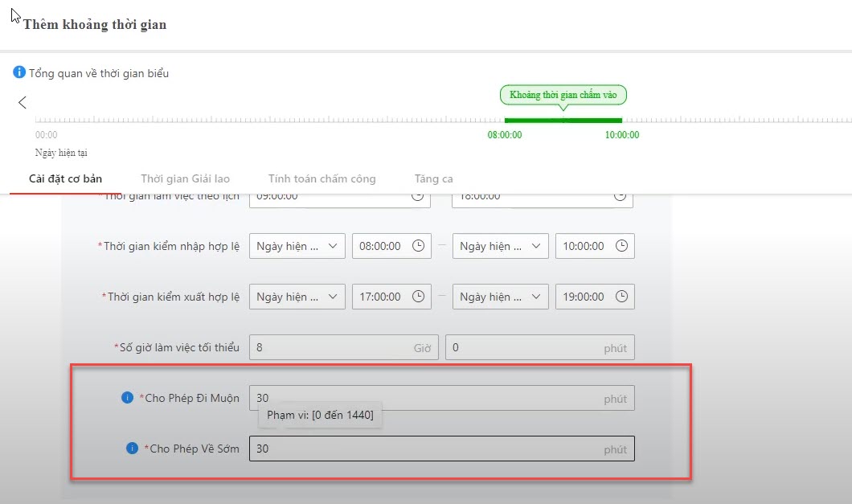
Task: Click the Cho Phép Về Sớm minutes field
Action: tap(426, 449)
